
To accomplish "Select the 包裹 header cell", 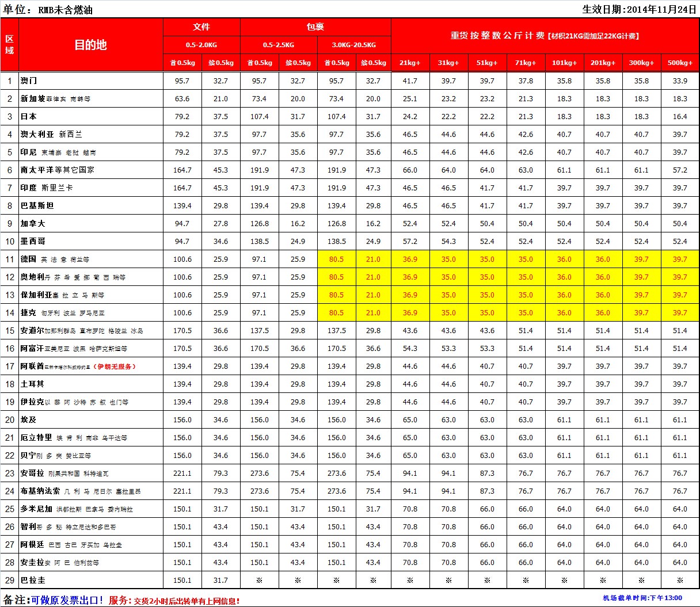I will (315, 27).
